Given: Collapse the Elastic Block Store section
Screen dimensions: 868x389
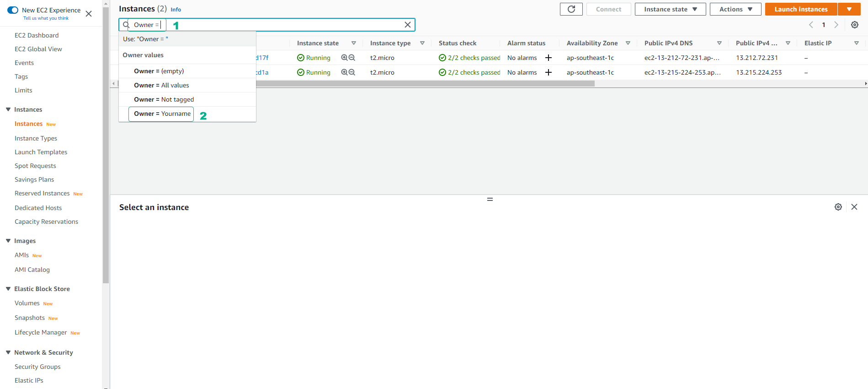Looking at the screenshot, I should (8, 289).
